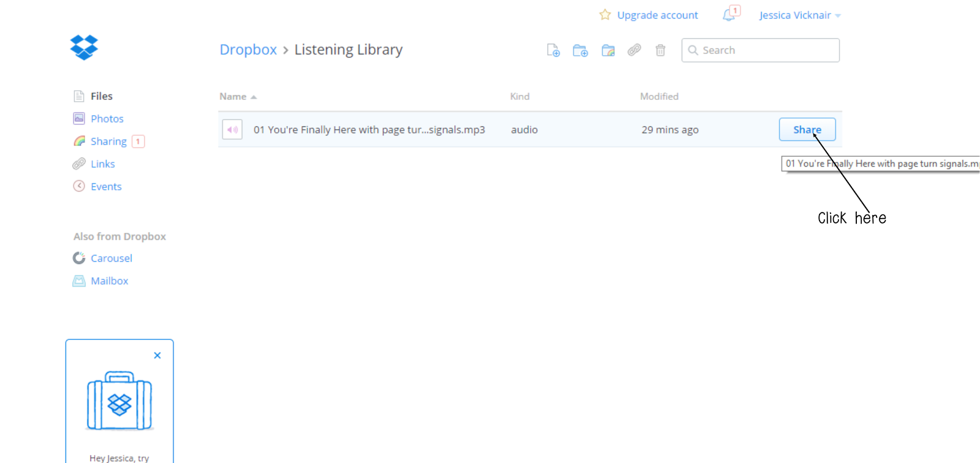Click the shared folder toolbar icon
Viewport: 980px width, 463px height.
click(608, 50)
